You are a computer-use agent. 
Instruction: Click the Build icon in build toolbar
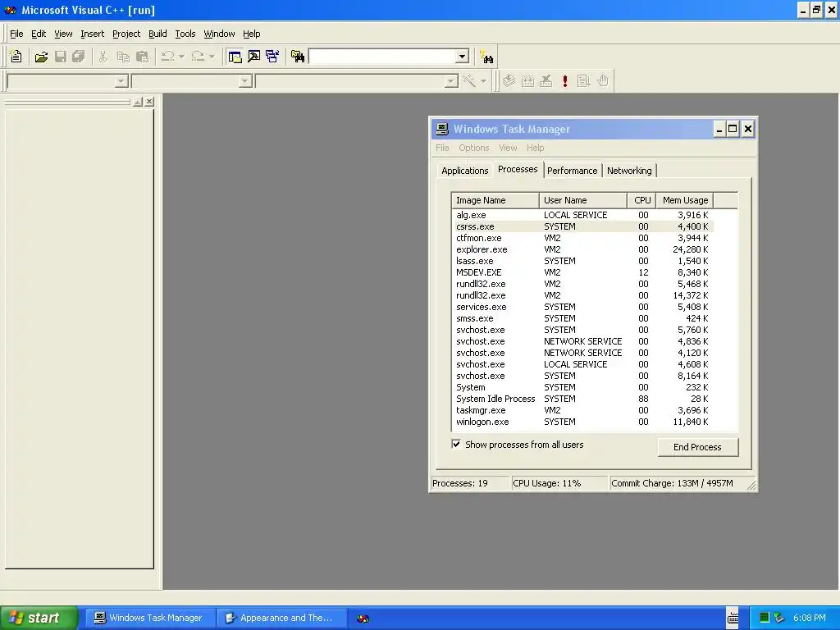[527, 81]
